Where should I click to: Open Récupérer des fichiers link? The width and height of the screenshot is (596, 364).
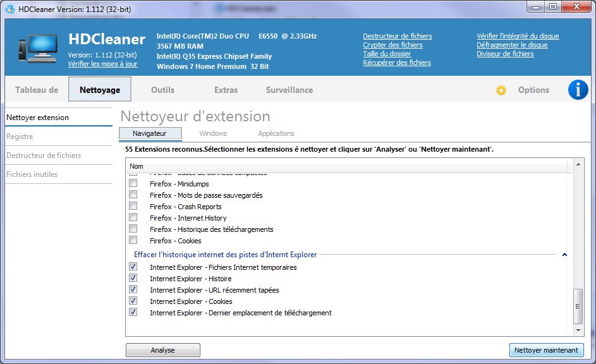click(x=397, y=63)
